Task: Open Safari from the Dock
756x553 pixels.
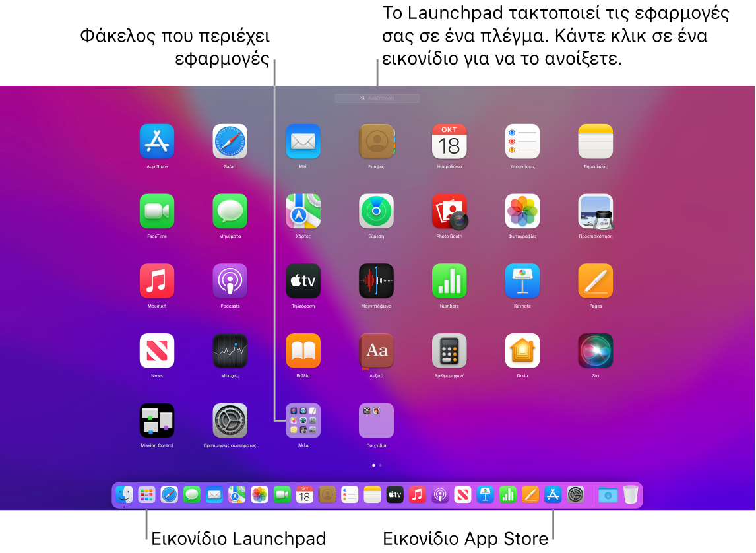Action: (170, 495)
